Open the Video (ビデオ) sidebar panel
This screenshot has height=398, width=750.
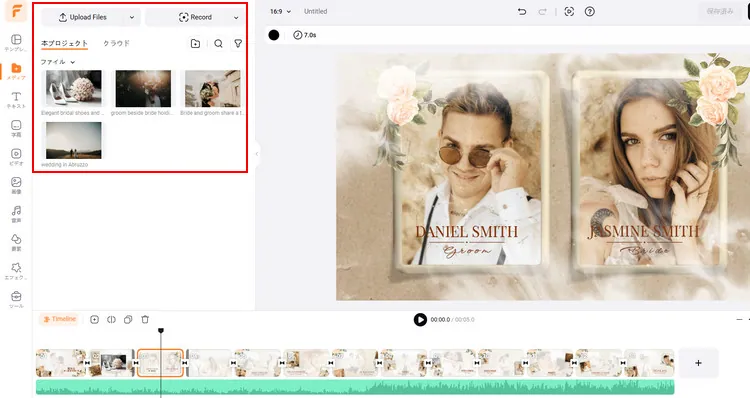(x=16, y=157)
